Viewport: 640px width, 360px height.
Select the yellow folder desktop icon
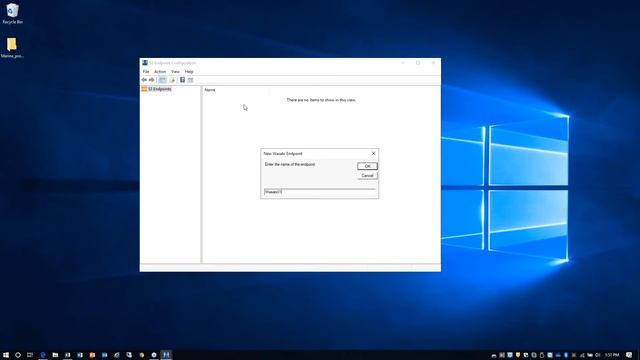(12, 48)
